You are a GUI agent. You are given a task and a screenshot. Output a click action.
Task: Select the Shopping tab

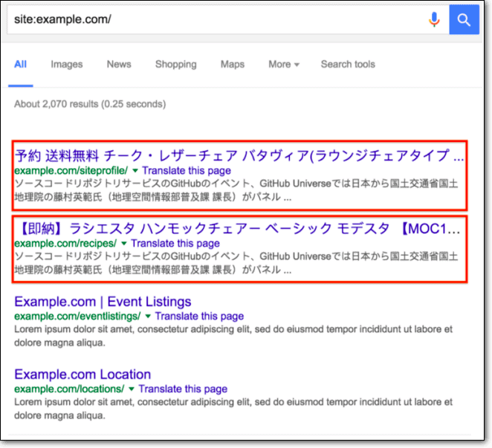[x=175, y=65]
